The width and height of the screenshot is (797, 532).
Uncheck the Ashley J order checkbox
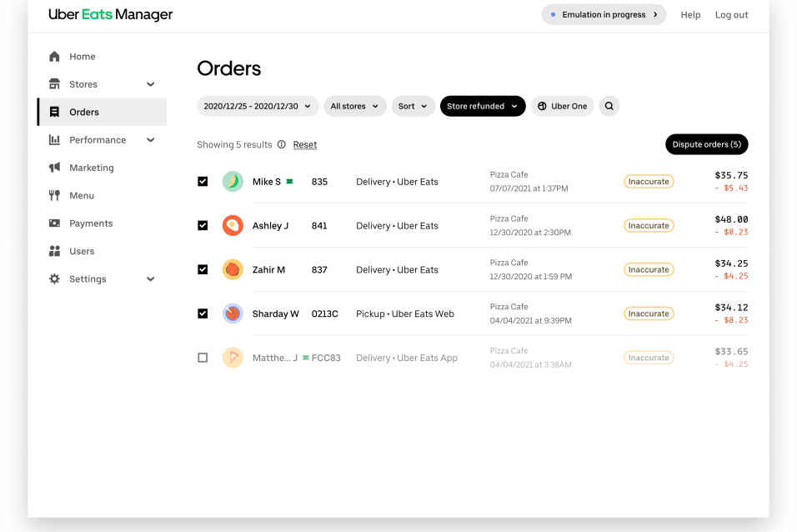pyautogui.click(x=203, y=225)
